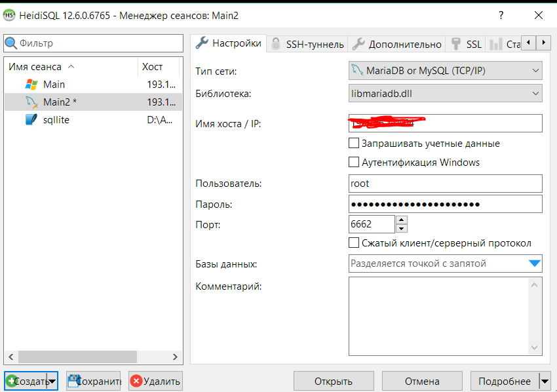Increase the port number with up arrow

pyautogui.click(x=402, y=220)
